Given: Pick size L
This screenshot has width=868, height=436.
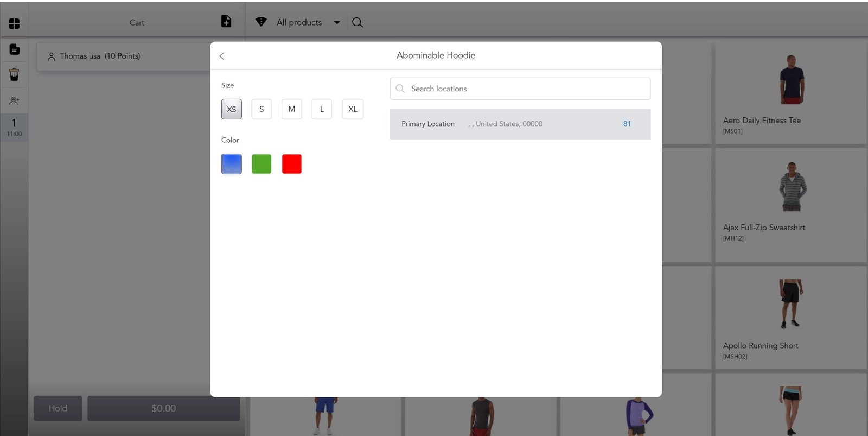Looking at the screenshot, I should (322, 109).
